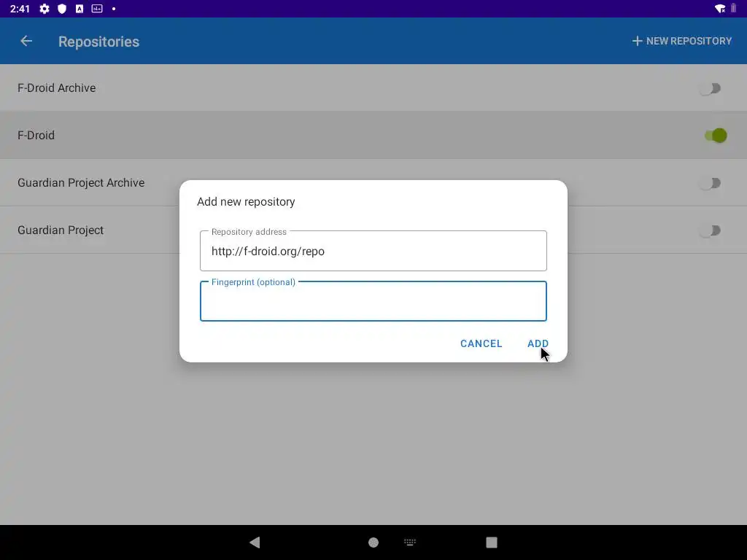Image resolution: width=747 pixels, height=560 pixels.
Task: Tap the keyboard switcher icon
Action: [x=410, y=542]
